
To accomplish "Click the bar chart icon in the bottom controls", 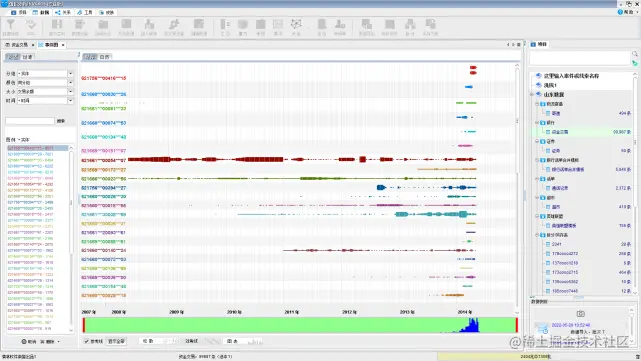I will pos(255,341).
